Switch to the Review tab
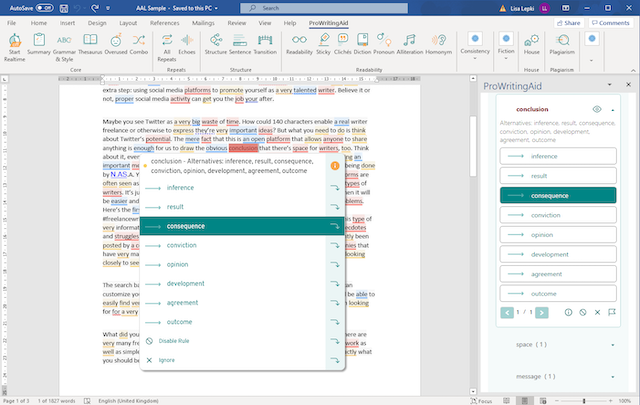640x405 pixels. (237, 23)
